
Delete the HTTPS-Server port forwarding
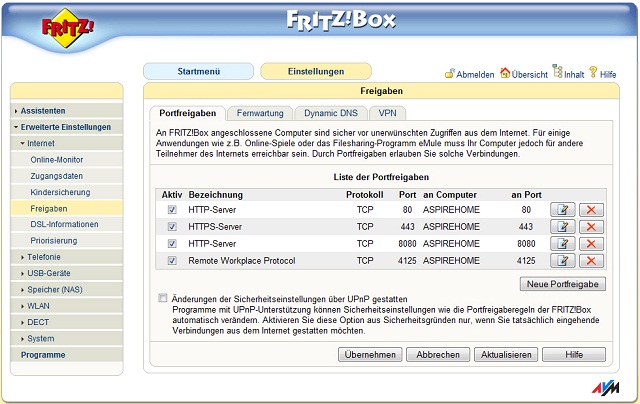[x=593, y=227]
